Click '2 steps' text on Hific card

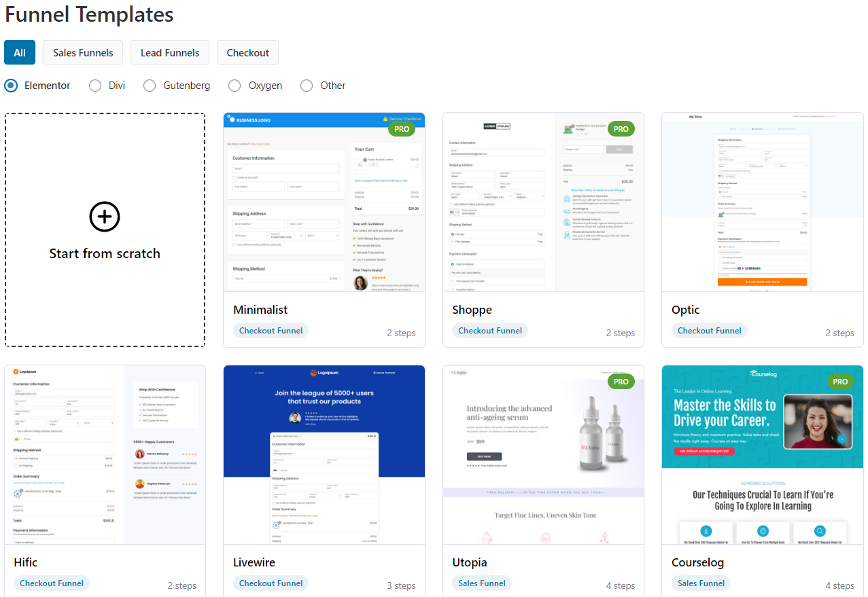182,585
